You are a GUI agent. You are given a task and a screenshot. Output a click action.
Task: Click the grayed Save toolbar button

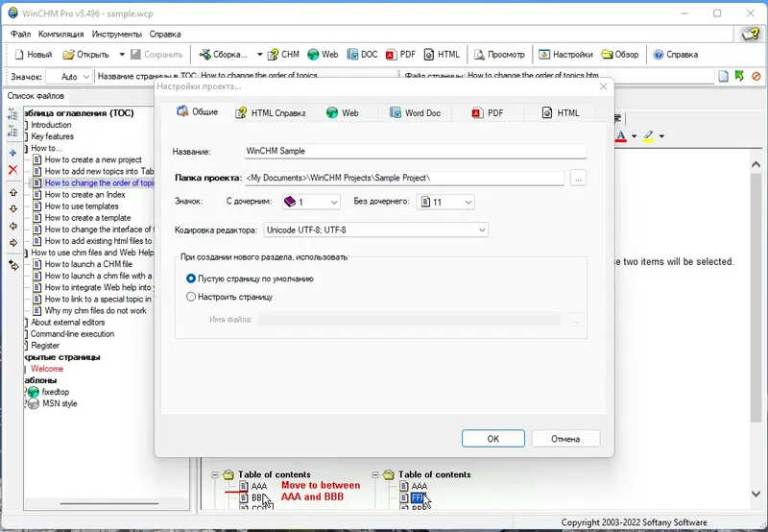point(156,55)
